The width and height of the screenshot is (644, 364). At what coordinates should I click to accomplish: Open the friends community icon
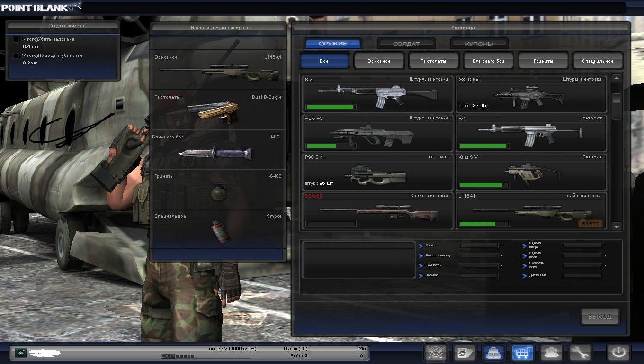552,353
